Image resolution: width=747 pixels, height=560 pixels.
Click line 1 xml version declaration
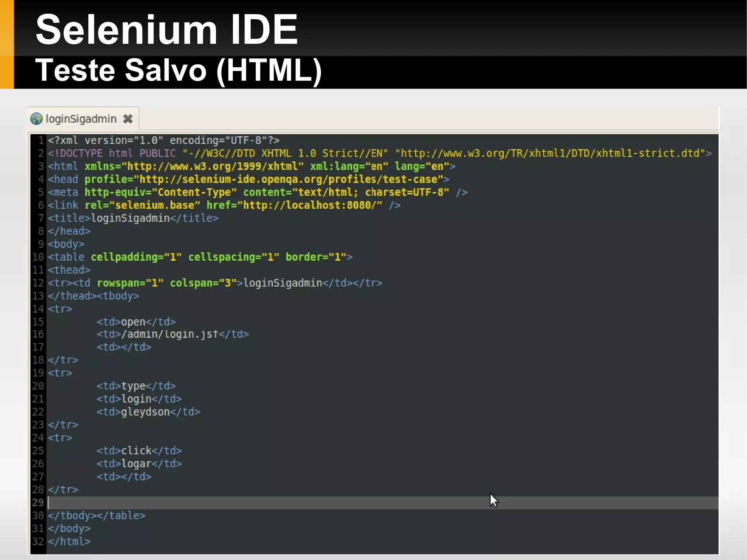[x=163, y=140]
